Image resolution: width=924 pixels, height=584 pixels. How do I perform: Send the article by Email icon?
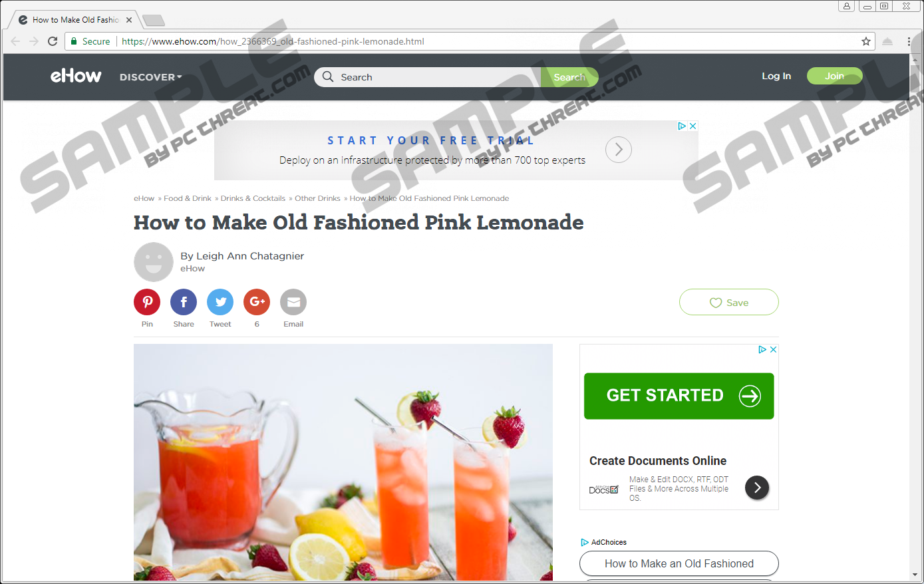pos(293,302)
